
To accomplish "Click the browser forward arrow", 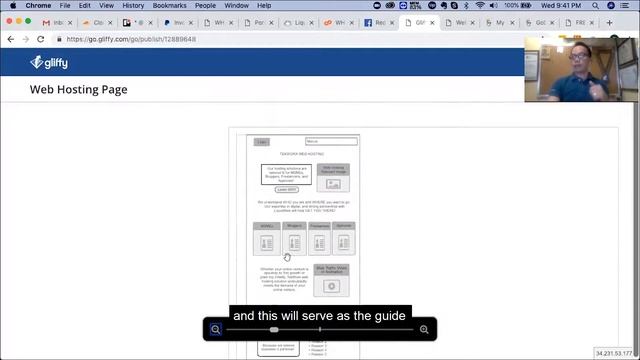I will click(x=26, y=39).
